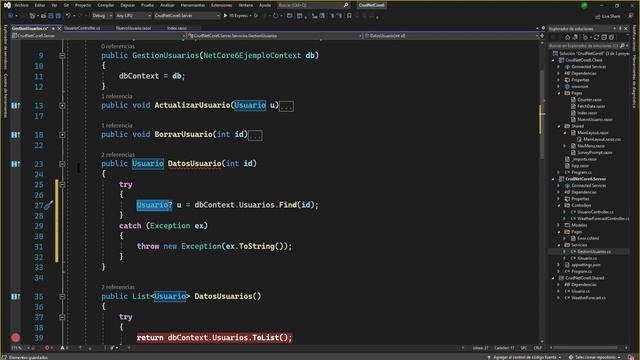Click the Save All toolbar icon
640x360 pixels.
[58, 16]
